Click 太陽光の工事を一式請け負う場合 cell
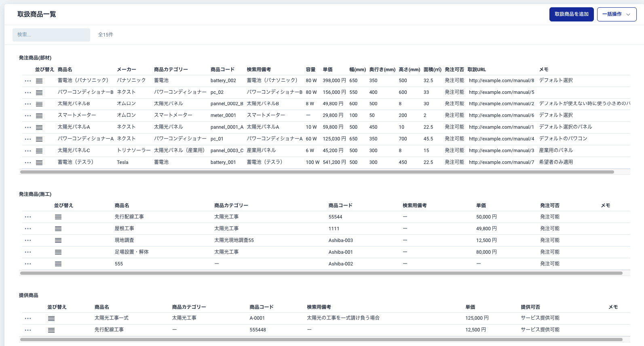 (343, 318)
